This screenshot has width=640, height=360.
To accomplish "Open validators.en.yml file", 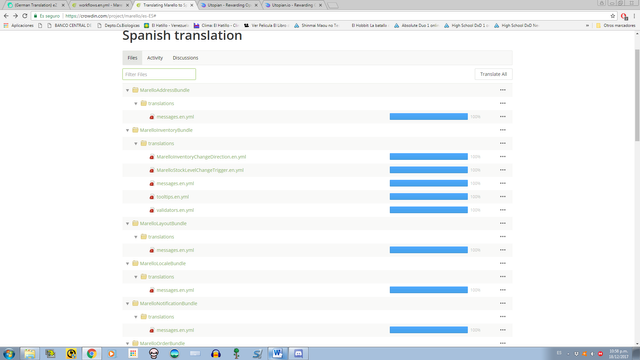I will pyautogui.click(x=175, y=210).
